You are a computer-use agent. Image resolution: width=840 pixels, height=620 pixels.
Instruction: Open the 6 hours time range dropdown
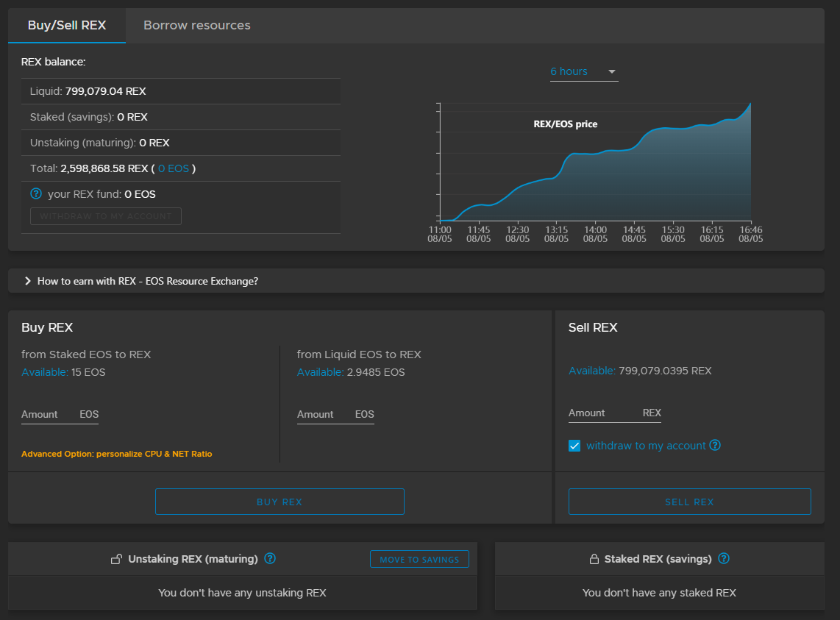point(584,72)
